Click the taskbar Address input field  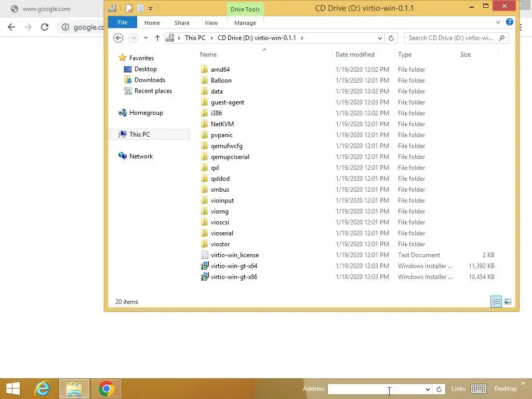pyautogui.click(x=376, y=389)
